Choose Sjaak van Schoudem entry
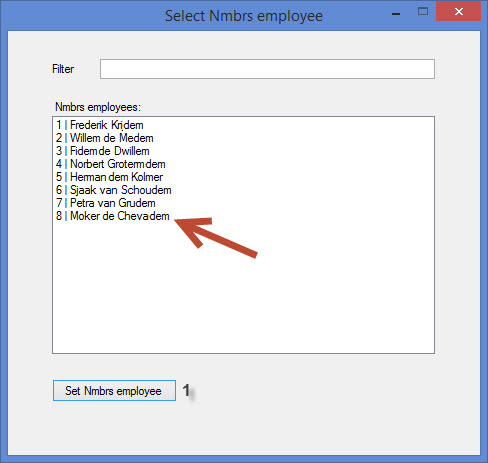 click(x=114, y=190)
